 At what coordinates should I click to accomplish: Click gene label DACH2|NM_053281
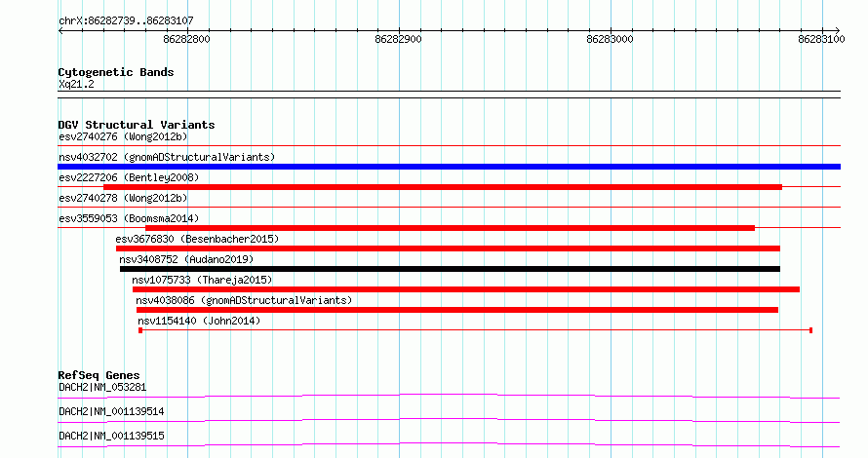point(102,387)
